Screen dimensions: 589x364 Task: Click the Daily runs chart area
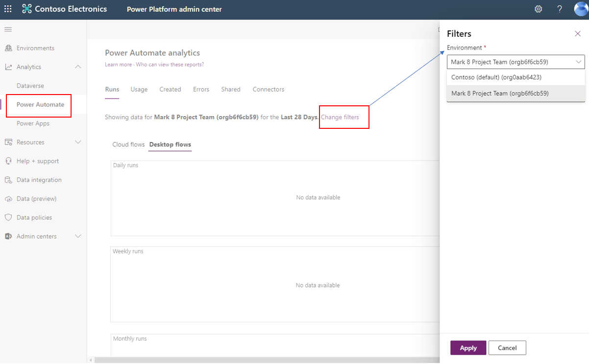[275, 198]
